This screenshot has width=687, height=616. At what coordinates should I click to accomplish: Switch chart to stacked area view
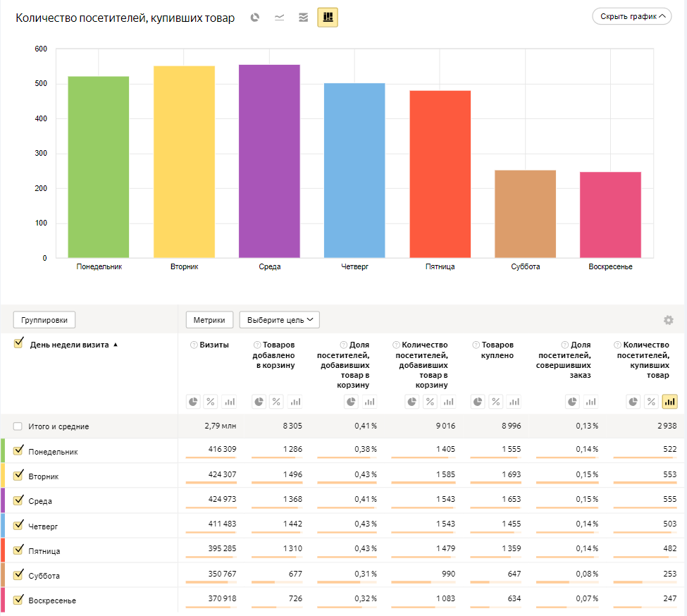tap(303, 18)
